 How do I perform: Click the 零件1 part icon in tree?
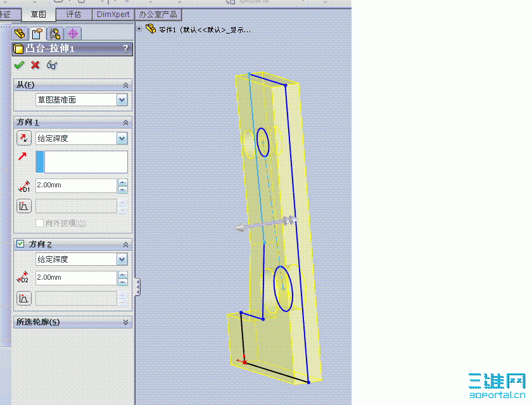coord(151,29)
